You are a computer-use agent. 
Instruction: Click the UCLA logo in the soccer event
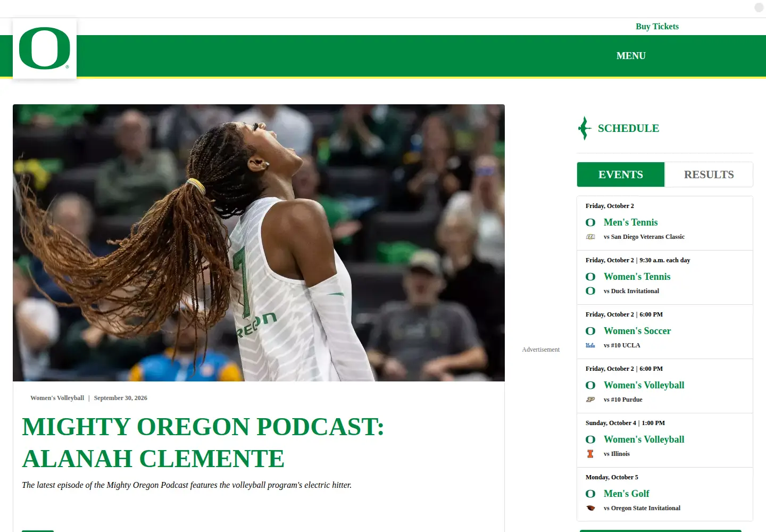(x=590, y=345)
